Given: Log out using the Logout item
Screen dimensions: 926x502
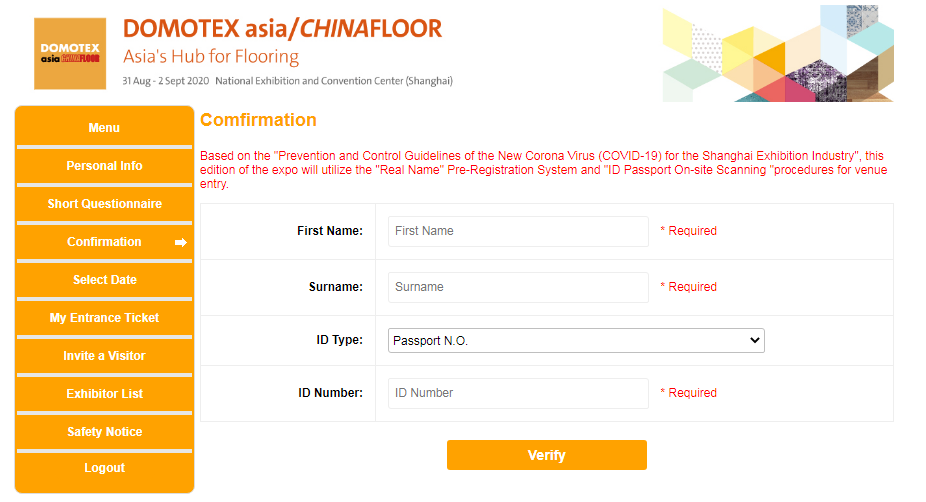Looking at the screenshot, I should point(104,468).
